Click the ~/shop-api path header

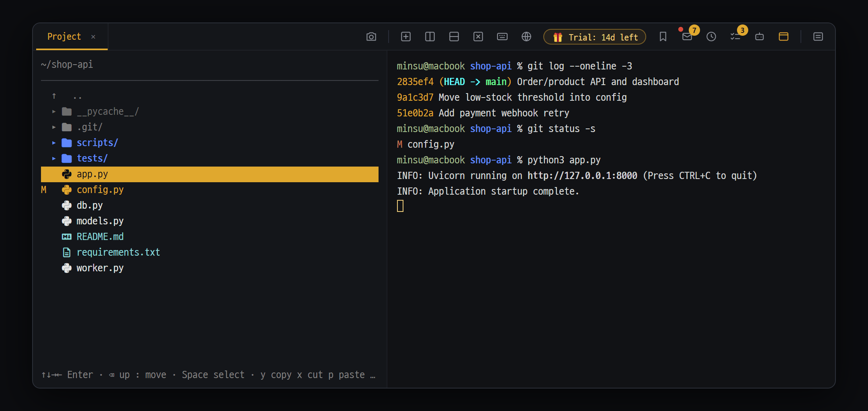pos(67,65)
